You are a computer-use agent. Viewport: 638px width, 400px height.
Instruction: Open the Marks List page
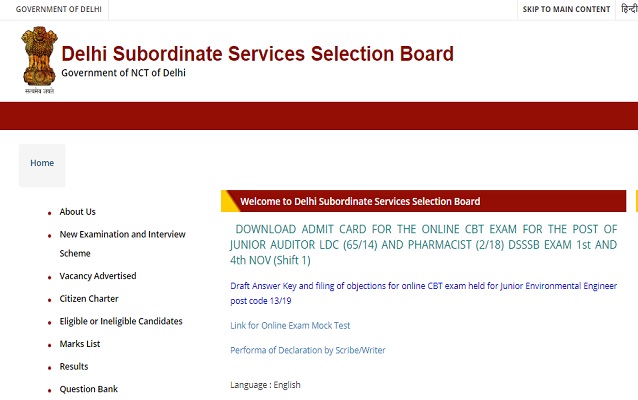coord(79,344)
